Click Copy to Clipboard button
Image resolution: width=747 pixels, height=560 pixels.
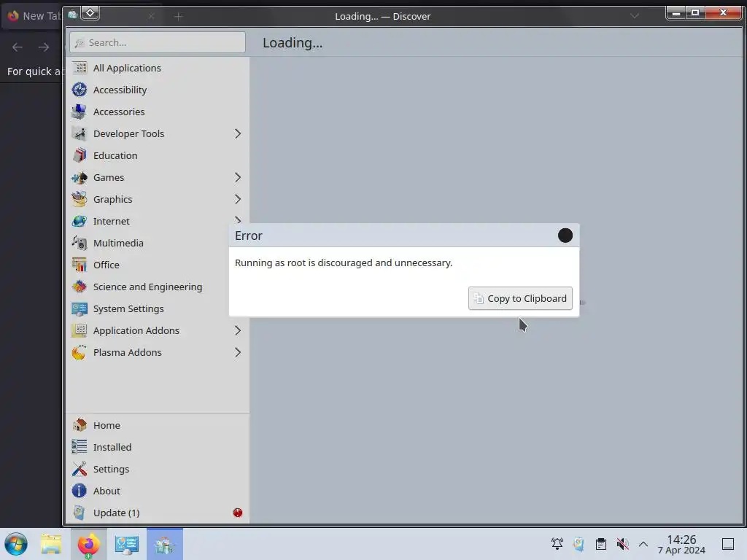[x=520, y=298]
